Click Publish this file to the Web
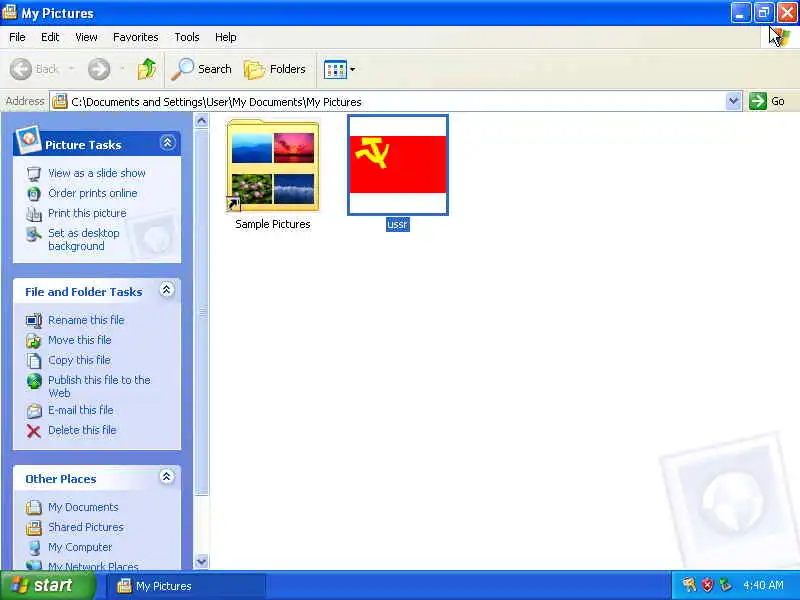Screen dimensions: 800x600 [99, 386]
